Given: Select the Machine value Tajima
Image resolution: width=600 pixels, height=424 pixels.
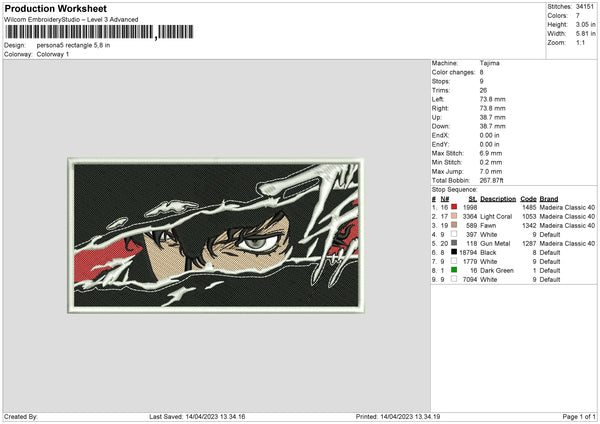Looking at the screenshot, I should [489, 63].
